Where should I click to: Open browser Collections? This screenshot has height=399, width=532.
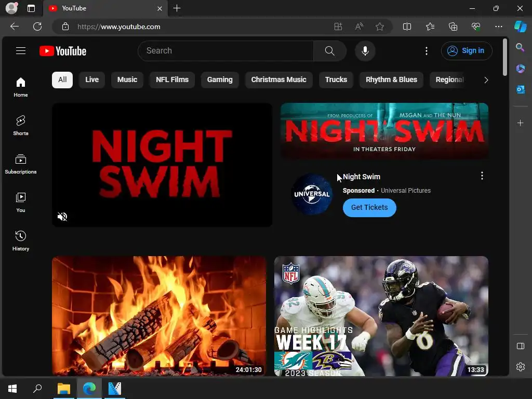click(453, 26)
